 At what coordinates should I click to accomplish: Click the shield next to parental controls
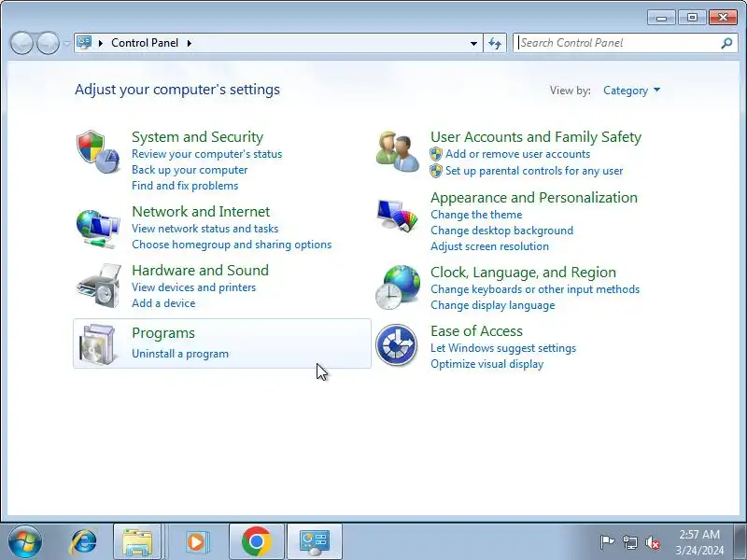click(x=436, y=171)
